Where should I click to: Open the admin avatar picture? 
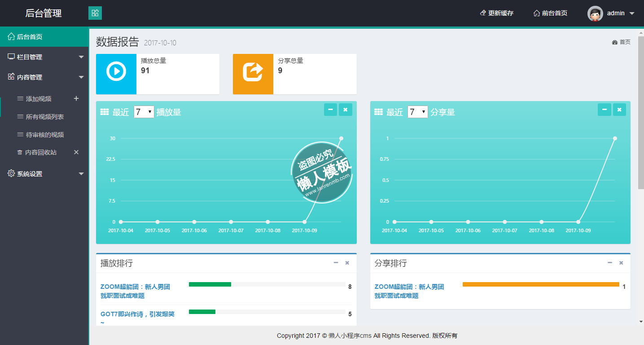tap(595, 13)
